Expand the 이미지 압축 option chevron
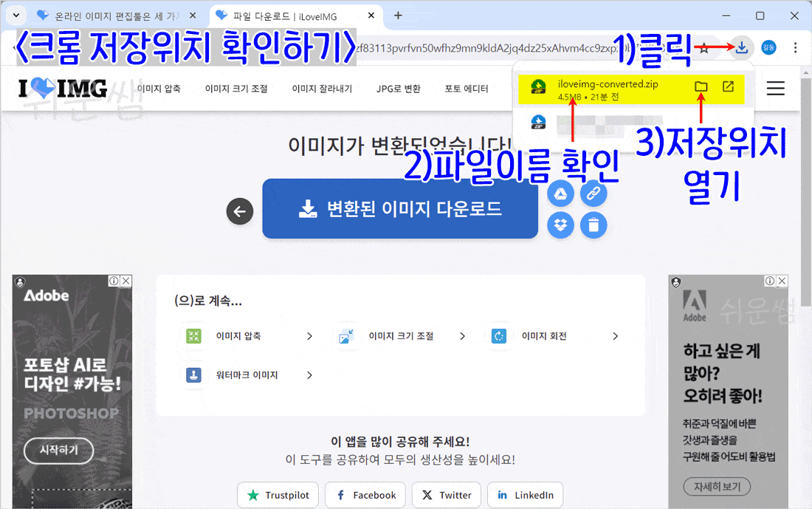Viewport: 812px width, 509px height. 309,335
